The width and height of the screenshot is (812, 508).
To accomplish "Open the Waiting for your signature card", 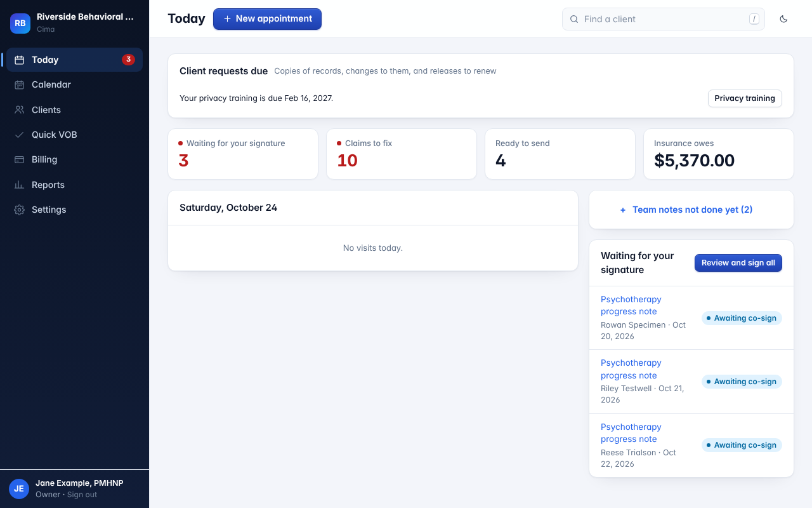I will (243, 154).
